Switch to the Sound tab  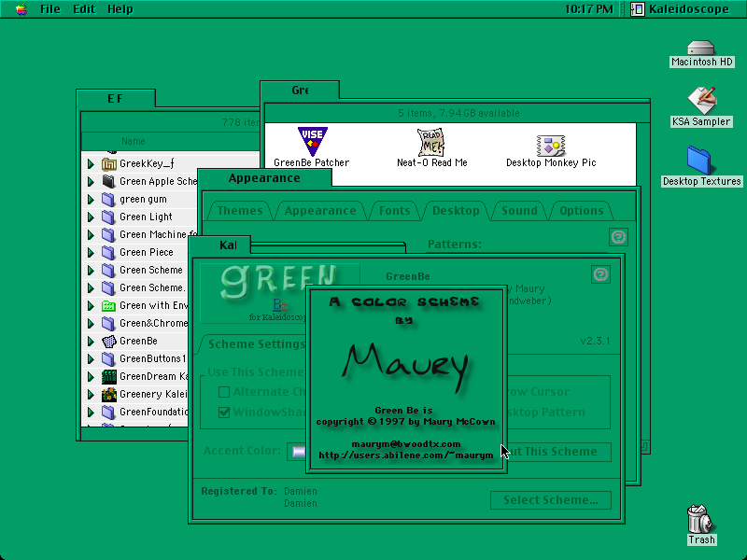[519, 211]
